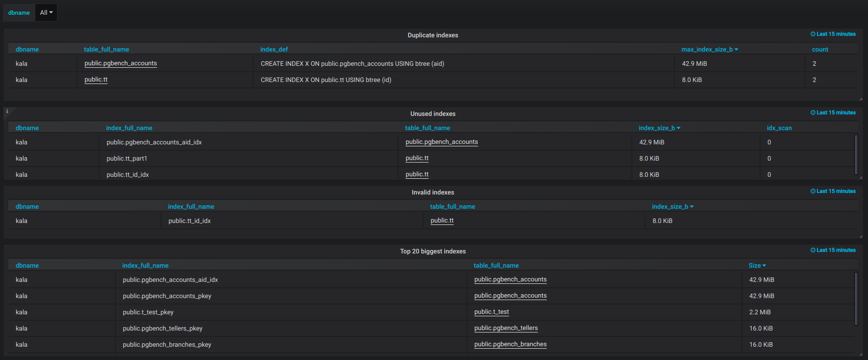Click the resize handle of Invalid indexes panel

click(x=861, y=236)
